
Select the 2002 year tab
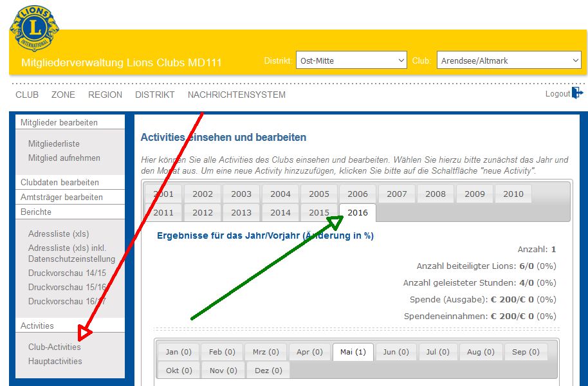click(x=203, y=194)
